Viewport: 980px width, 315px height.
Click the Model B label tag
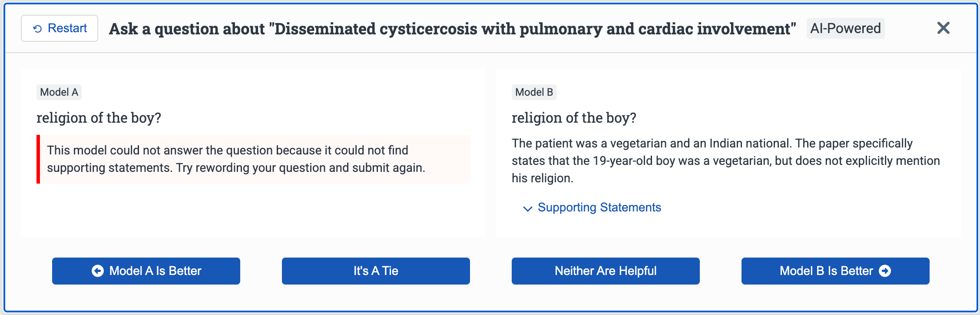coord(534,92)
